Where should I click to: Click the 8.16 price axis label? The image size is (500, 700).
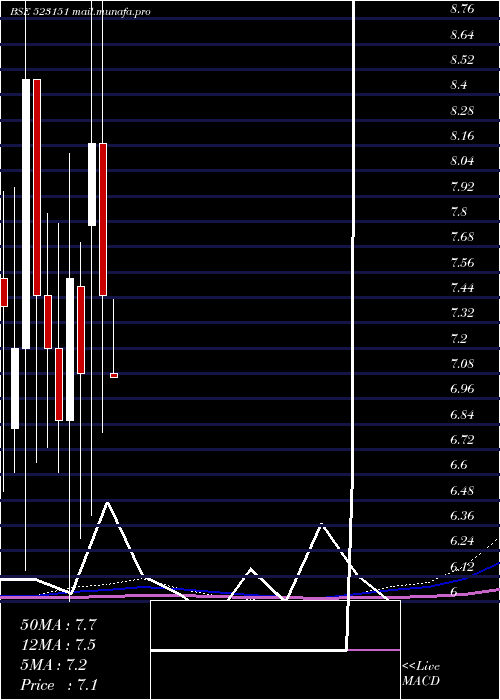pyautogui.click(x=462, y=136)
